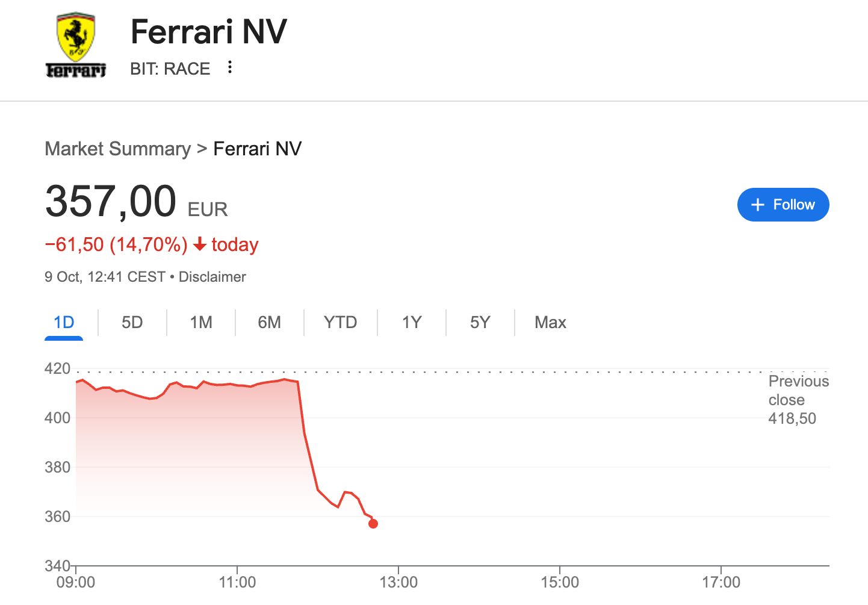Image resolution: width=868 pixels, height=605 pixels.
Task: Click the red current price dot on chart
Action: (373, 524)
